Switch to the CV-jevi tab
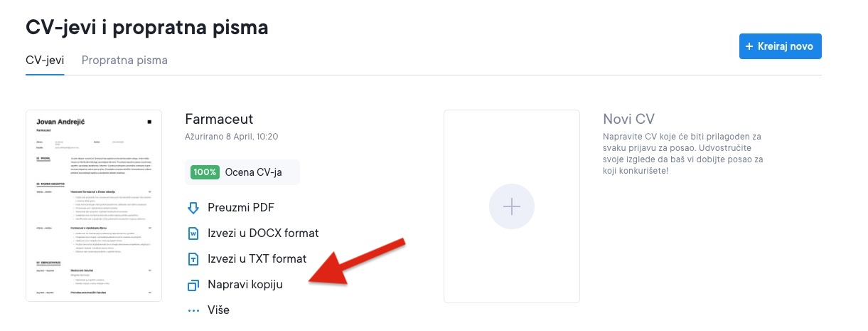The image size is (868, 331). [x=45, y=61]
